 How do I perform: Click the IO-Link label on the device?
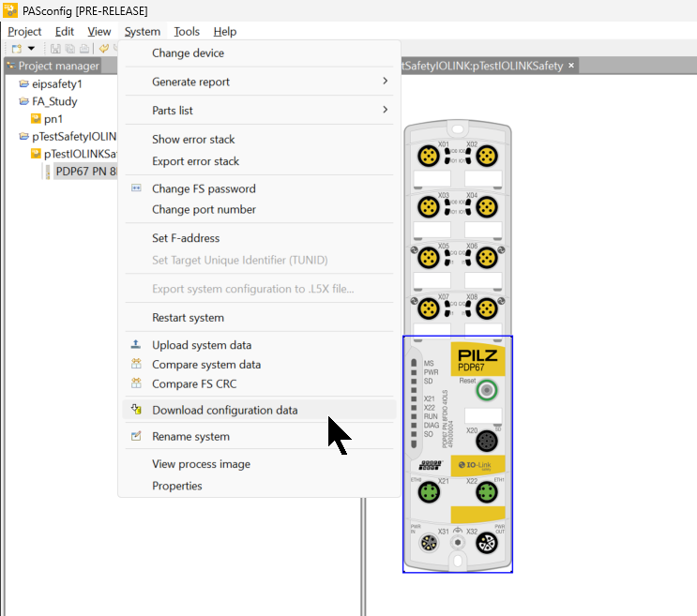477,465
